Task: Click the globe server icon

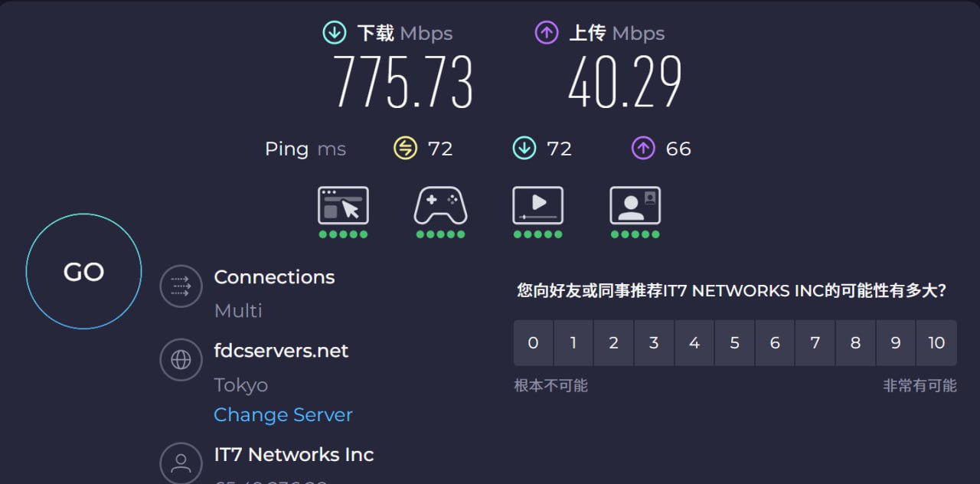Action: [x=181, y=359]
